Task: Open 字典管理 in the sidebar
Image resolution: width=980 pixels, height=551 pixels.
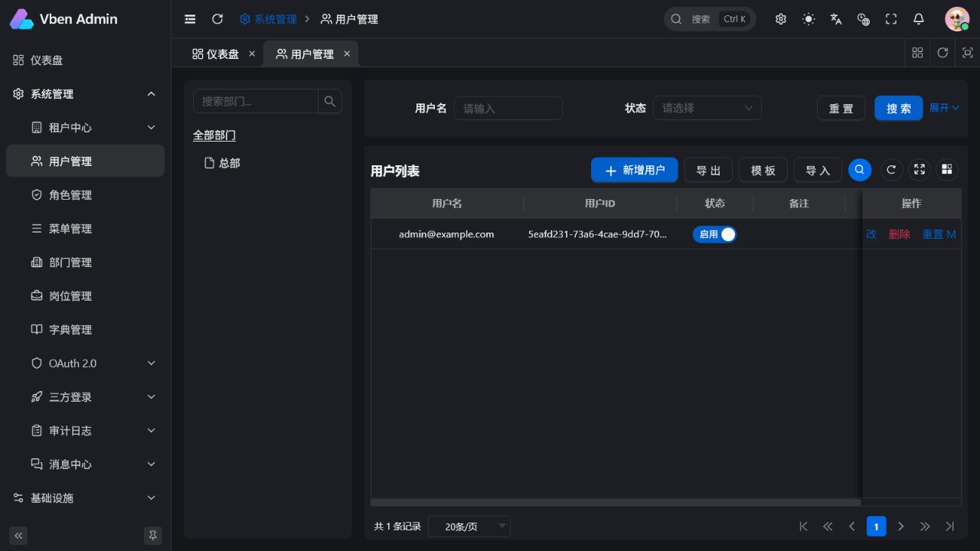Action: (85, 330)
